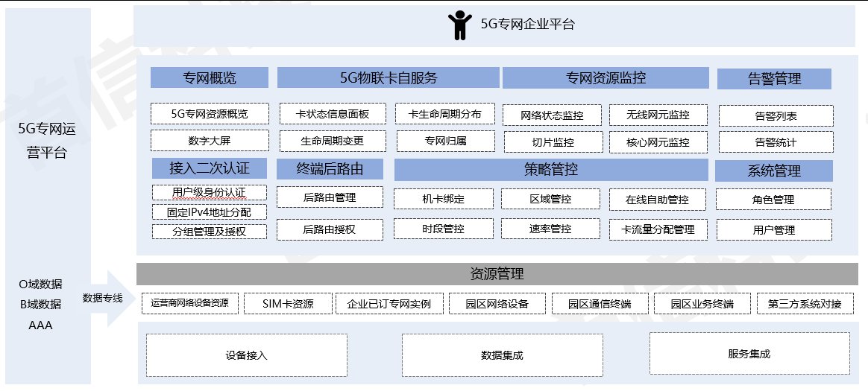Click the 数字大屏 box
The height and width of the screenshot is (391, 868).
(209, 140)
